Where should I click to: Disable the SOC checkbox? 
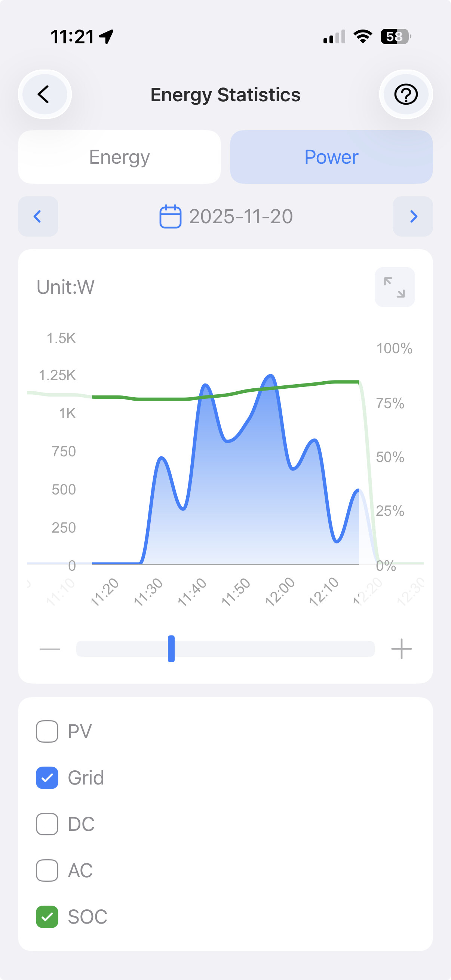tap(47, 917)
